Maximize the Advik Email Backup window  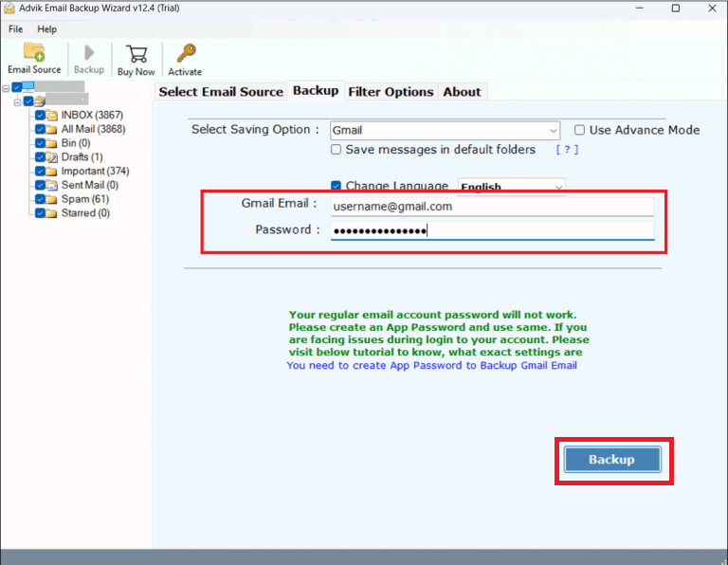coord(676,9)
